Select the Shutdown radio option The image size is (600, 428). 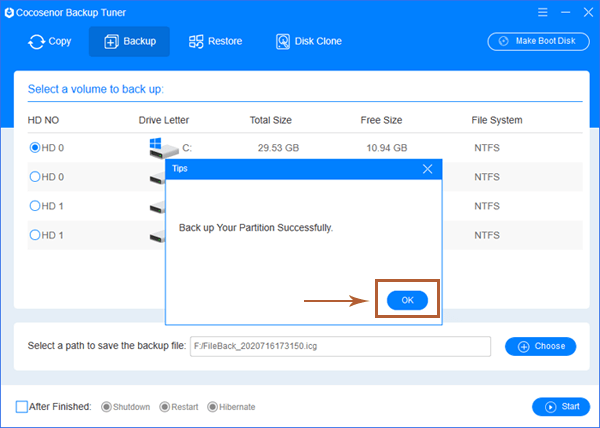coord(106,407)
